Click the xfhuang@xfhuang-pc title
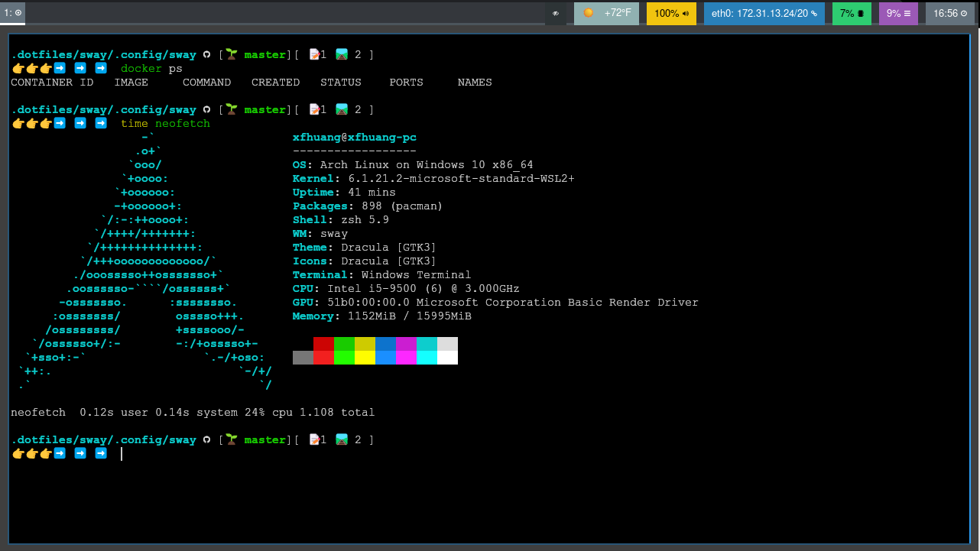The height and width of the screenshot is (551, 980). pyautogui.click(x=355, y=138)
